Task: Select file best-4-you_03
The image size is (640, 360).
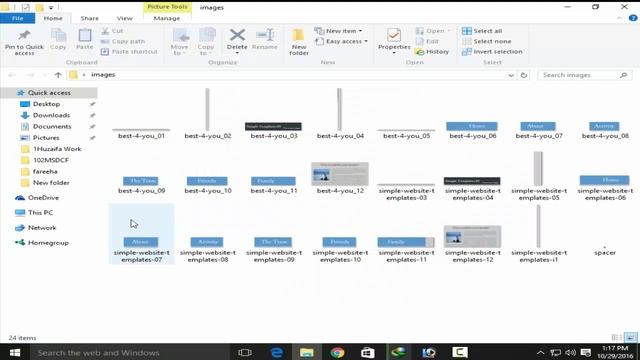Action: [273, 131]
